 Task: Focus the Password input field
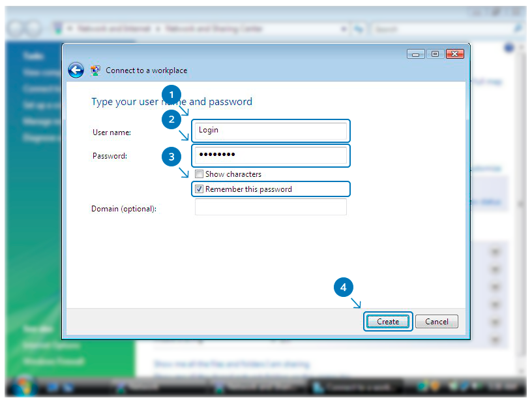(271, 155)
